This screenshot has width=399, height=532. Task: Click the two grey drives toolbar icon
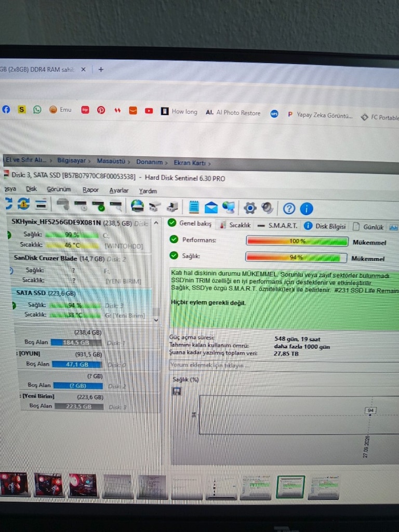pyautogui.click(x=155, y=206)
